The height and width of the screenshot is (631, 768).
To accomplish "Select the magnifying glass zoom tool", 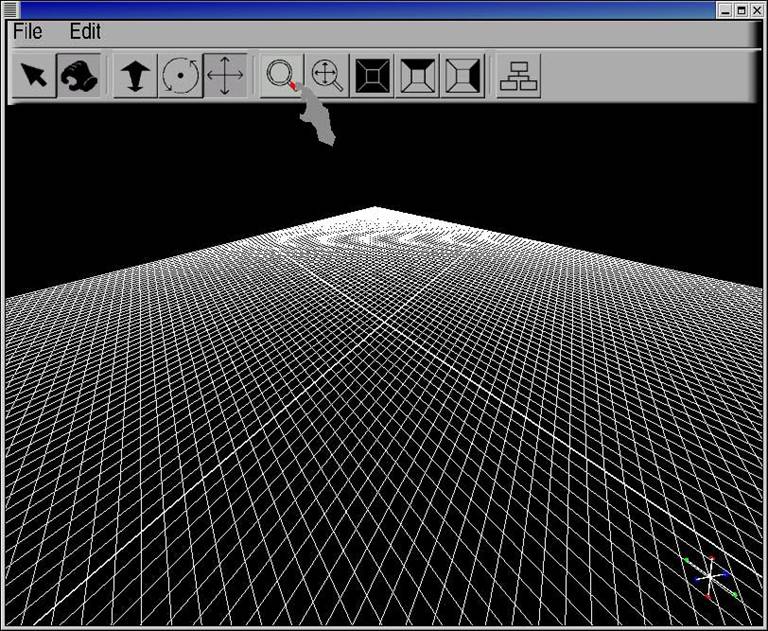I will 282,75.
